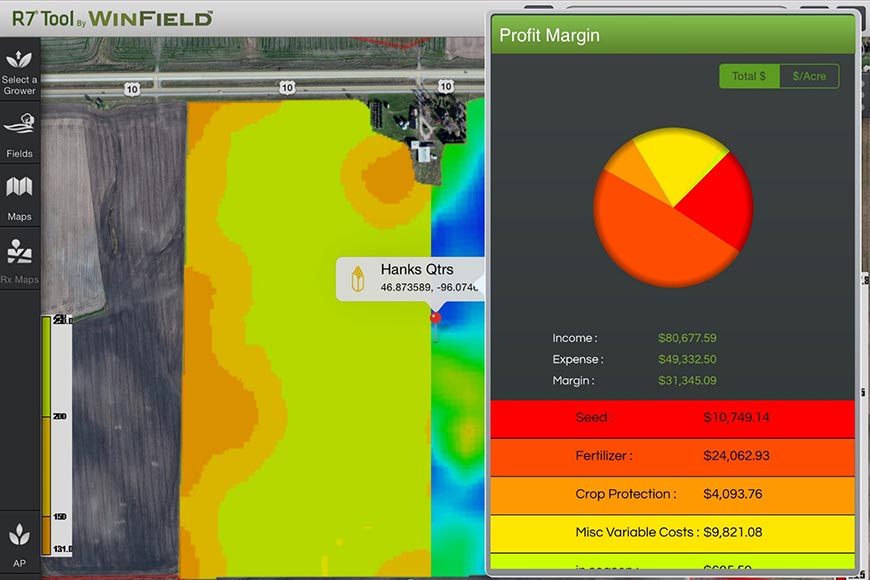Select the Seed cost row
Viewport: 870px width, 580px height.
[672, 418]
